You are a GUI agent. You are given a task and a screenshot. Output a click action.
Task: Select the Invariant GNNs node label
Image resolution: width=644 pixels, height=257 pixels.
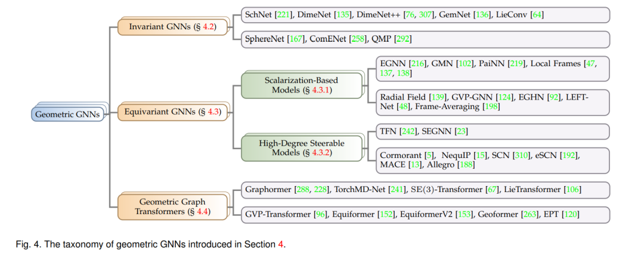click(172, 27)
